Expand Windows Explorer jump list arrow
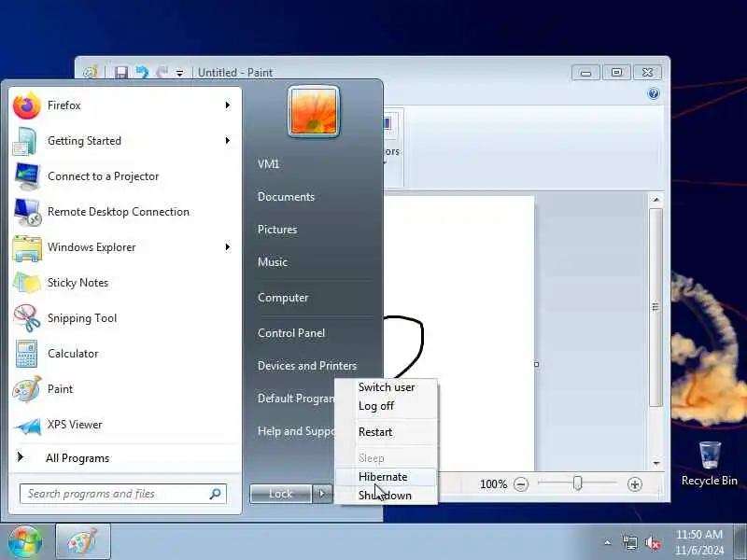 click(x=228, y=247)
